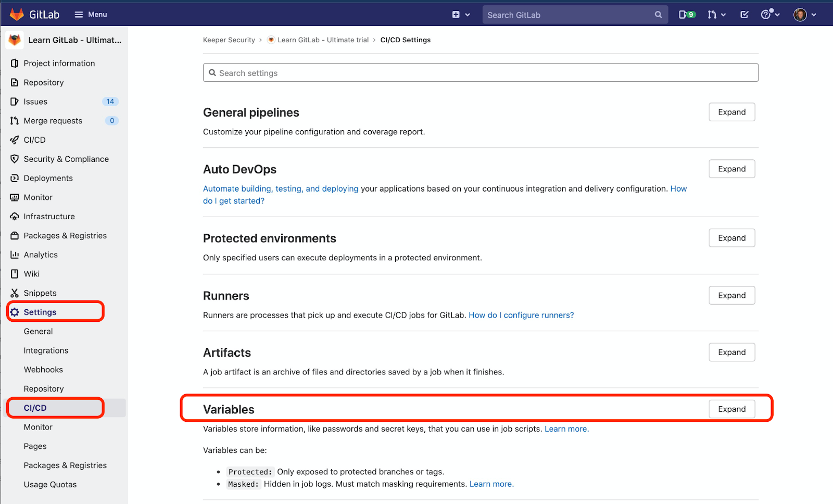Click the search magnifier in the top bar
Image resolution: width=833 pixels, height=504 pixels.
click(x=658, y=15)
